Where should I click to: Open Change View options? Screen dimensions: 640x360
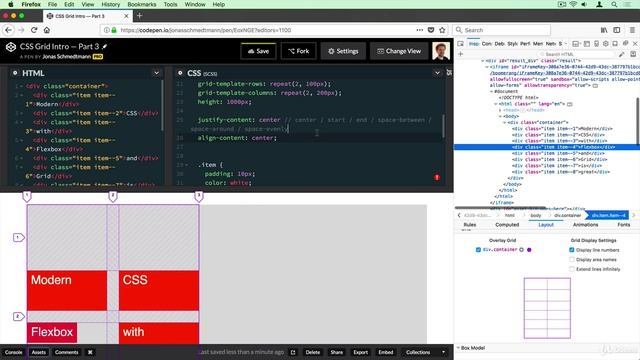pyautogui.click(x=399, y=51)
